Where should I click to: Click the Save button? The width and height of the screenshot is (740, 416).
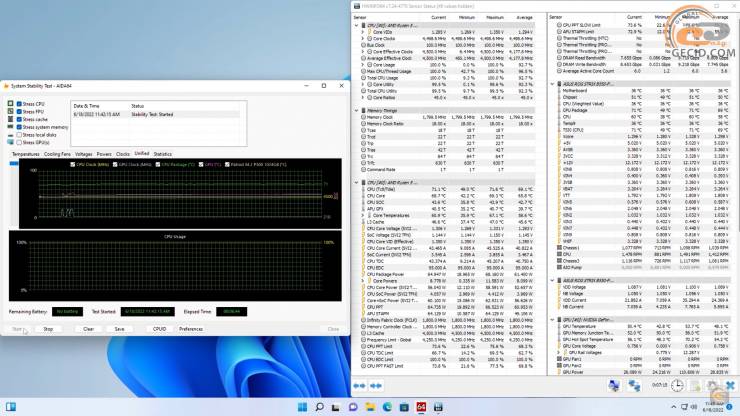point(119,329)
